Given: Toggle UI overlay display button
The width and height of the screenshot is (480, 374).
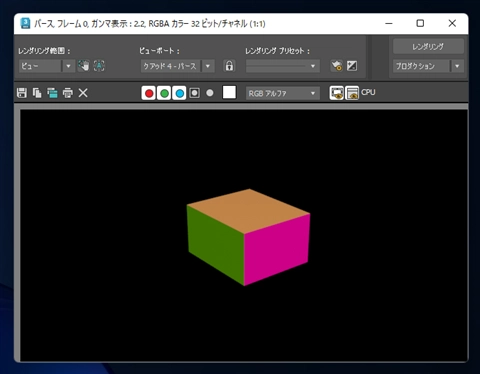Looking at the screenshot, I should click(337, 93).
